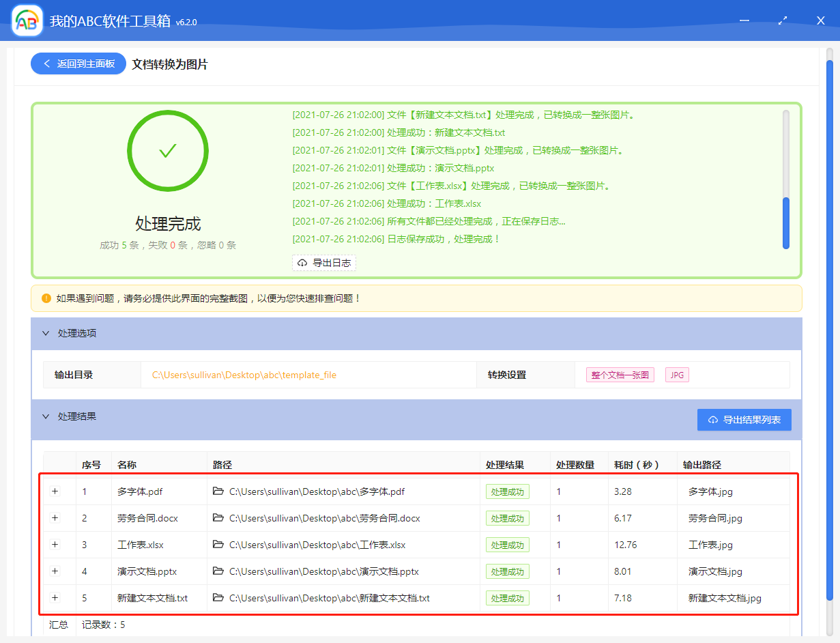840x643 pixels.
Task: Click the 导出结果列表 button
Action: pyautogui.click(x=744, y=420)
